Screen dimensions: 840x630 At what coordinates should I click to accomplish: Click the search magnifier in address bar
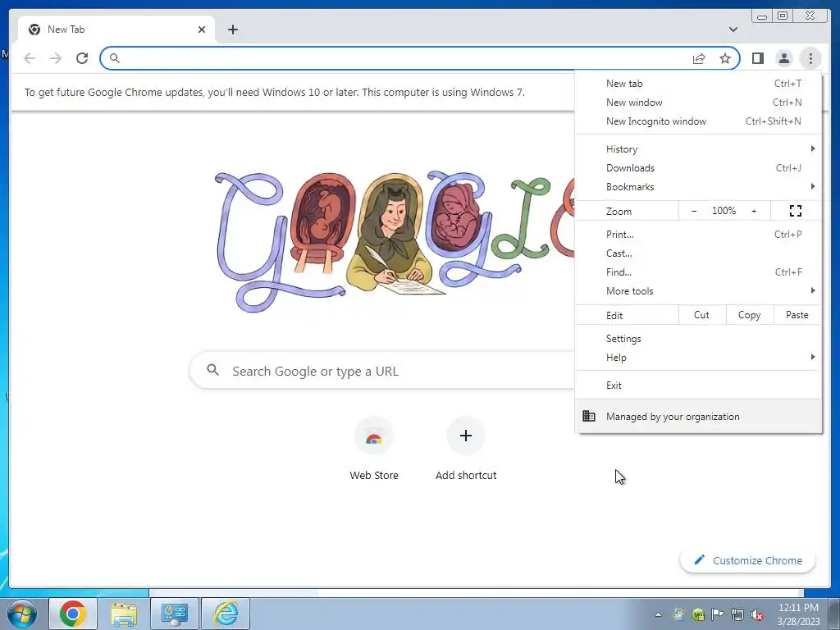(114, 58)
